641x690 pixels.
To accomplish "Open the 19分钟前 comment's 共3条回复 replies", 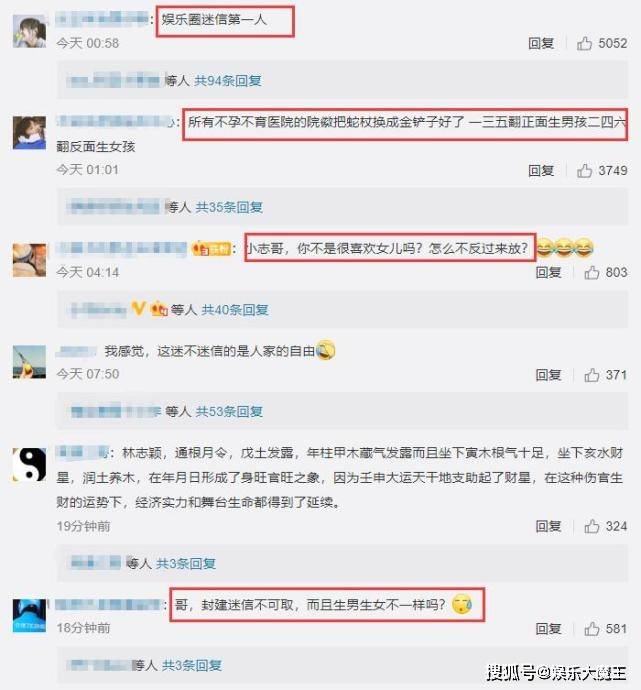I will point(186,563).
